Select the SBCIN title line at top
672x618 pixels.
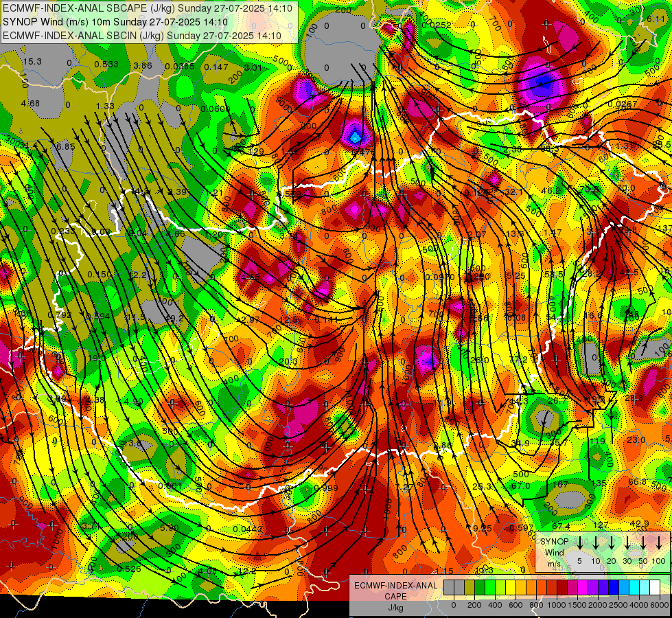point(142,36)
